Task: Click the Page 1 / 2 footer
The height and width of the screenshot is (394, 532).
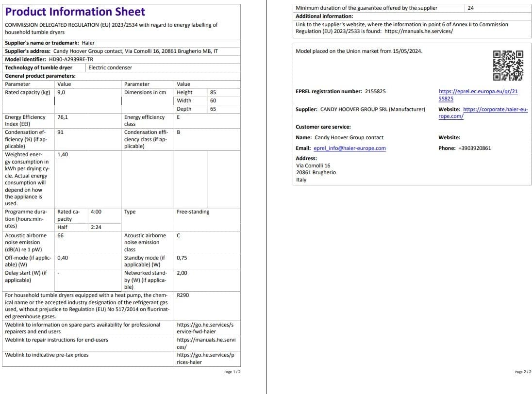Action: (x=232, y=372)
